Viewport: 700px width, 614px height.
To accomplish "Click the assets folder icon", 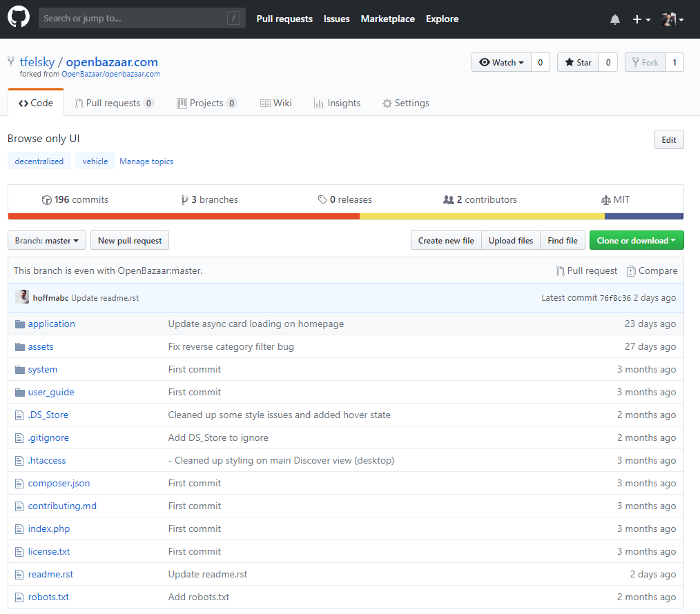I will [19, 347].
